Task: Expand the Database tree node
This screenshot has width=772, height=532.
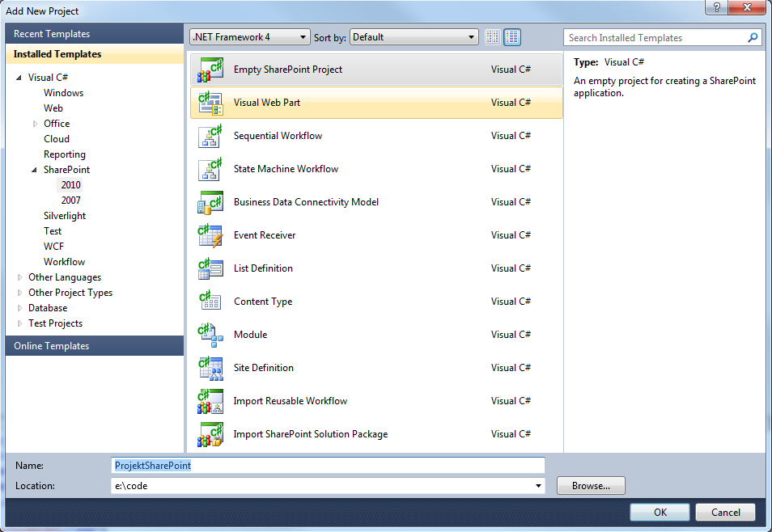Action: 19,308
